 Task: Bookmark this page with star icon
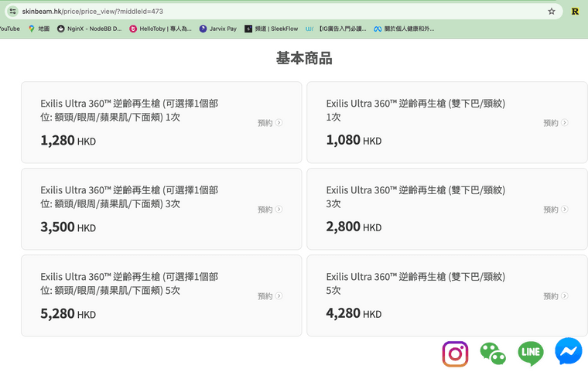coord(552,12)
